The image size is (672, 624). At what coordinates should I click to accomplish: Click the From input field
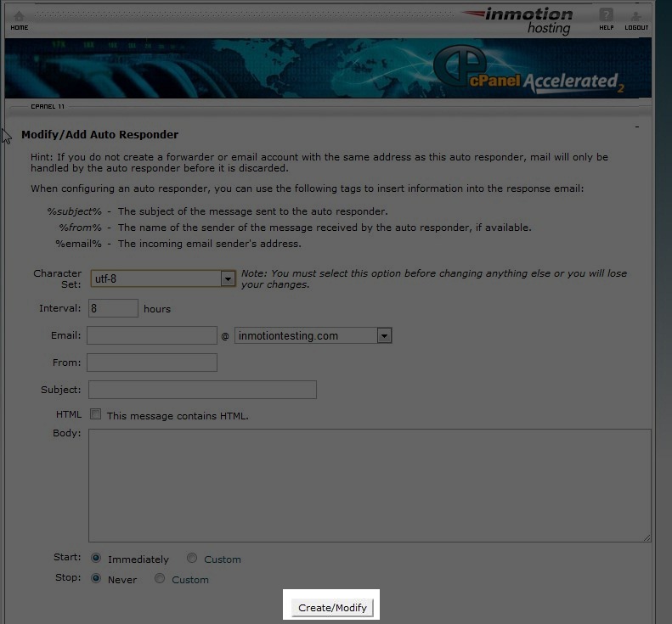coord(152,363)
